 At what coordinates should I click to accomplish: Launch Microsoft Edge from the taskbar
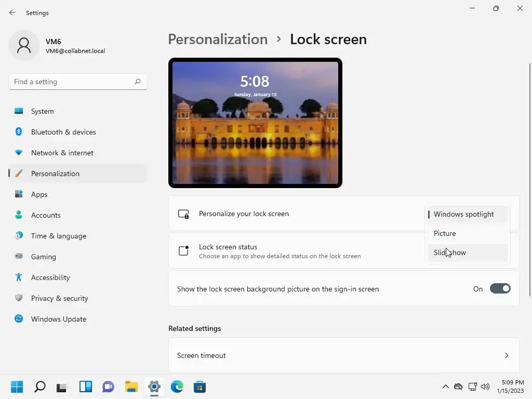(x=177, y=387)
